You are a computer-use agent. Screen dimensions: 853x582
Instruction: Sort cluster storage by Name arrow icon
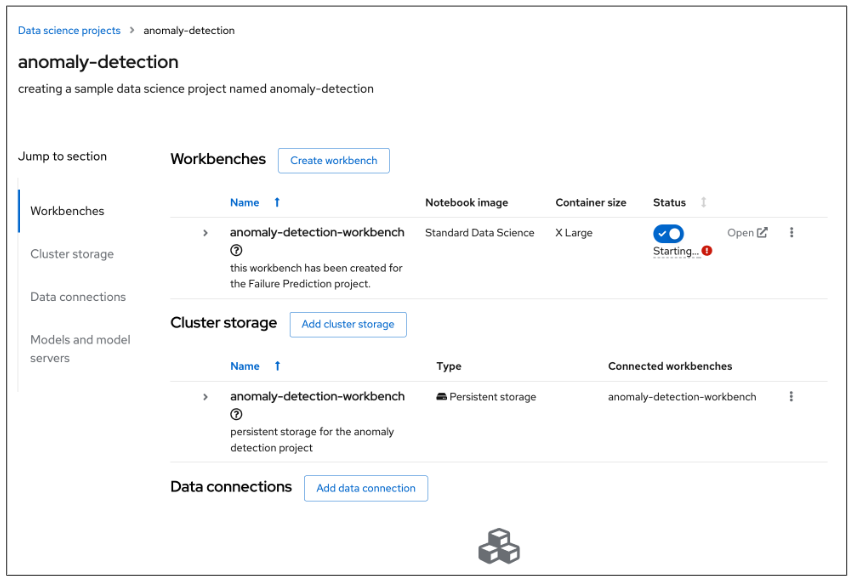coord(277,366)
